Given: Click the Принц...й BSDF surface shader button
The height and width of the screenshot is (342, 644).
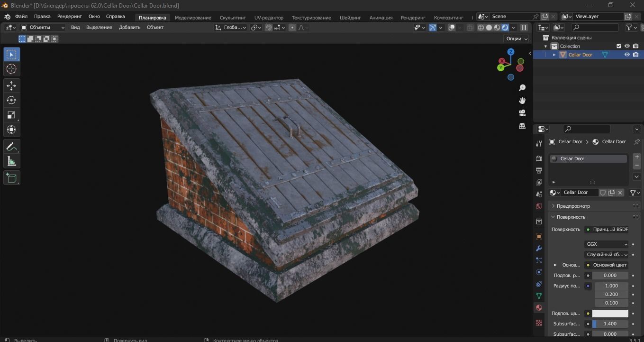Looking at the screenshot, I should point(606,230).
